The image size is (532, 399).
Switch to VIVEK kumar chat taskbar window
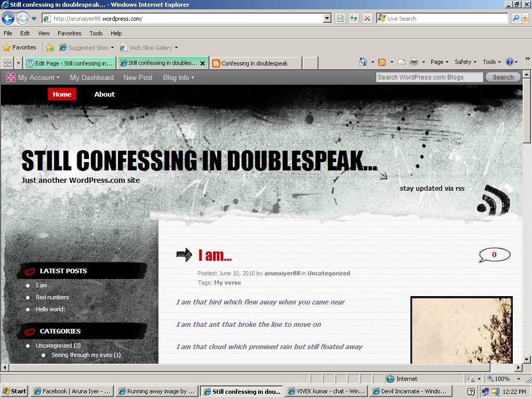point(326,391)
